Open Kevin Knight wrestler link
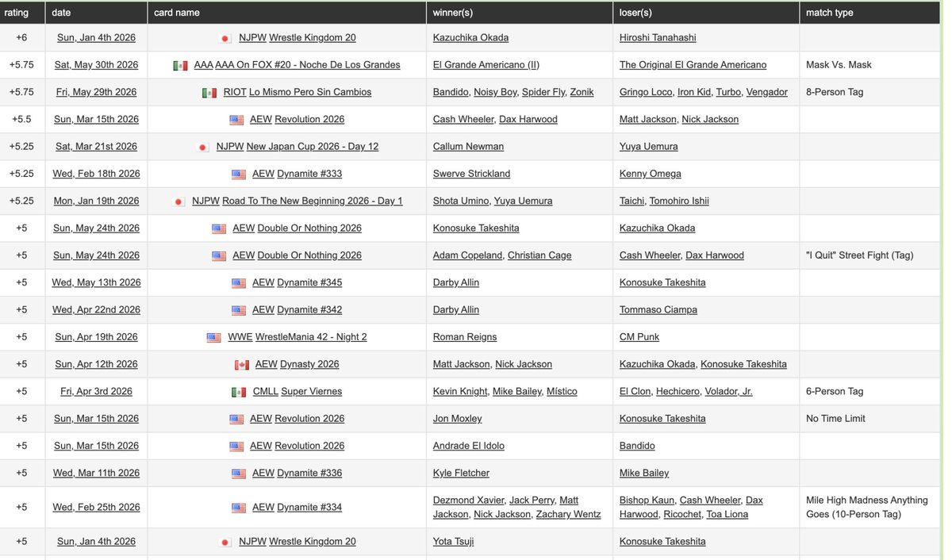Viewport: 952px width, 560px height. [459, 392]
